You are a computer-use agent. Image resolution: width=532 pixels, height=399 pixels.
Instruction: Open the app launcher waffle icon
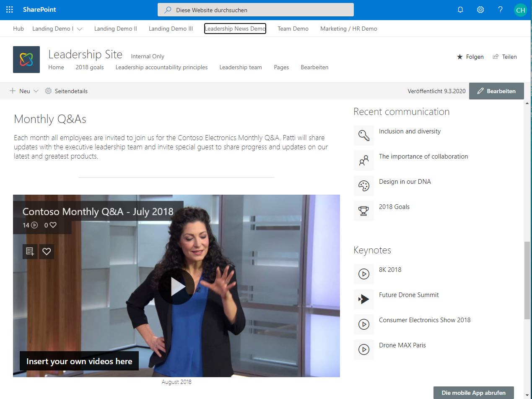pyautogui.click(x=10, y=10)
